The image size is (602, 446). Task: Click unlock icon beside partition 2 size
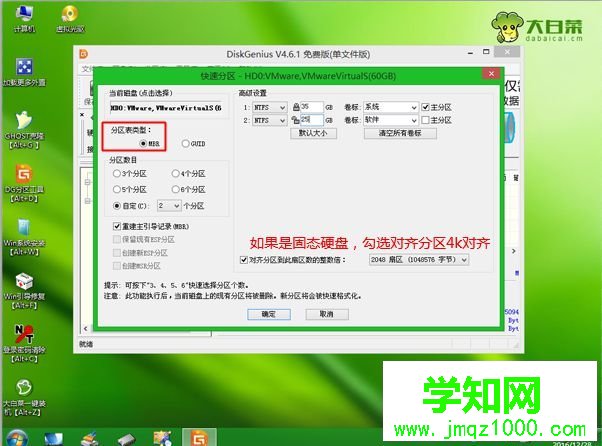[295, 120]
